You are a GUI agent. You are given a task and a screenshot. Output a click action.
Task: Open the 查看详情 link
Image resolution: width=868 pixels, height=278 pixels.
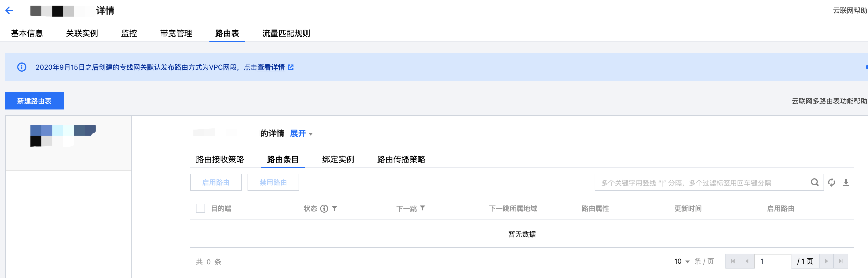point(271,67)
